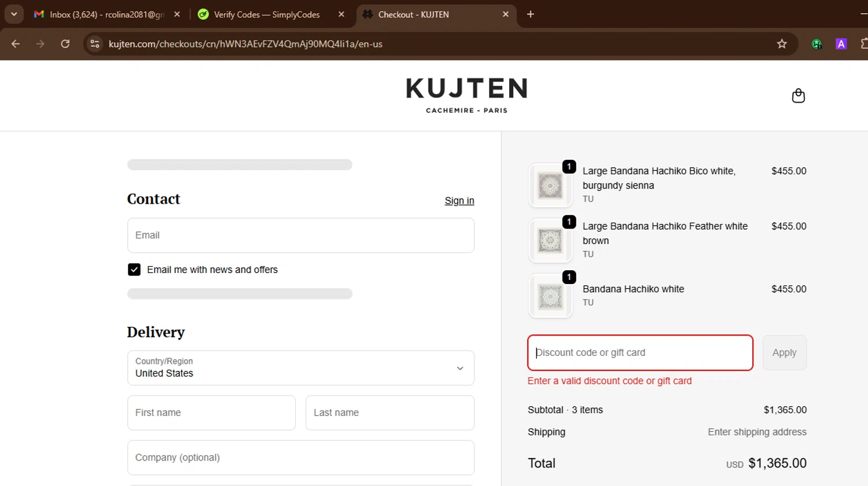Click the Apply discount button

785,353
